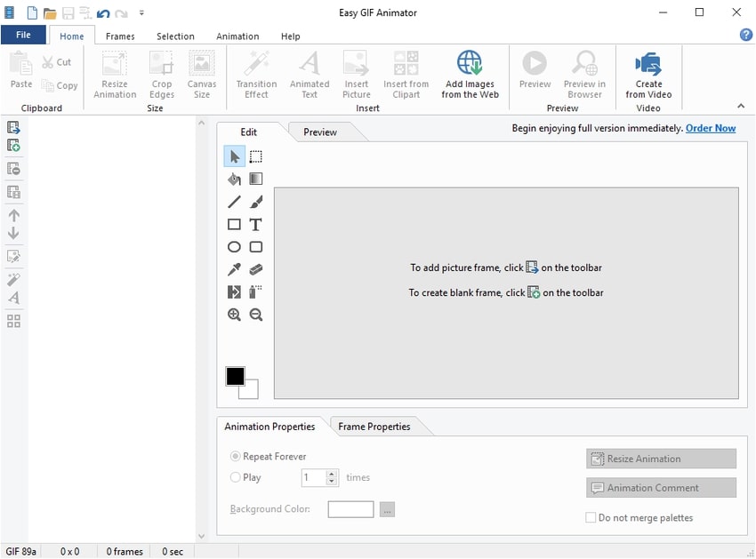Select the rectangular Selection marquee tool
The image size is (756, 559).
tap(255, 157)
